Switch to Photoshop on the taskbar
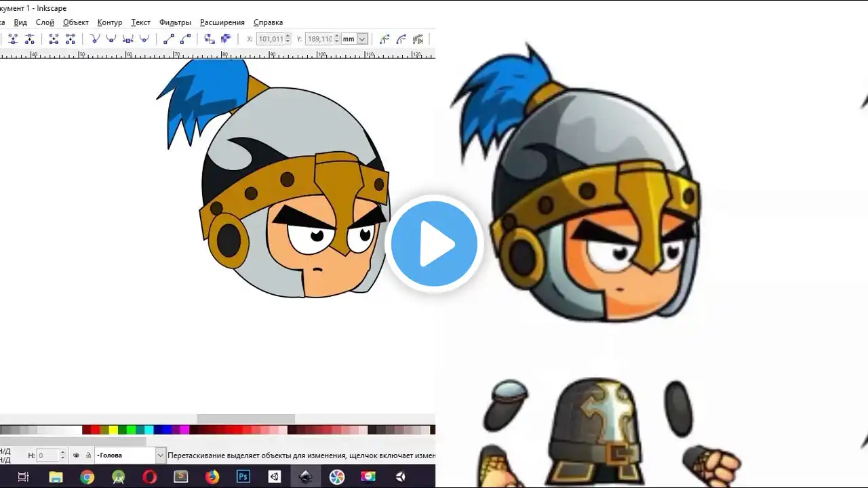 click(x=243, y=476)
